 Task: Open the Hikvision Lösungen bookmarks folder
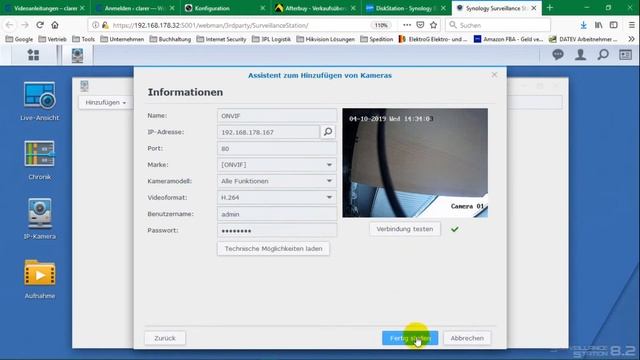(x=325, y=39)
